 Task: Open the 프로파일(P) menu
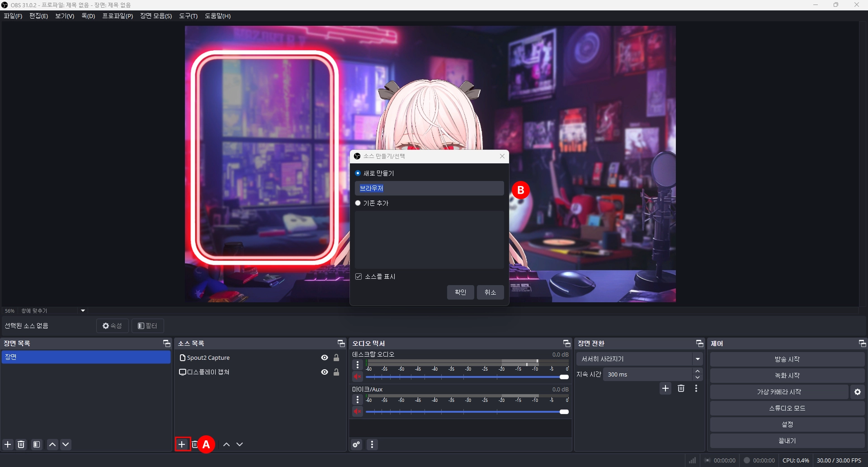tap(118, 16)
